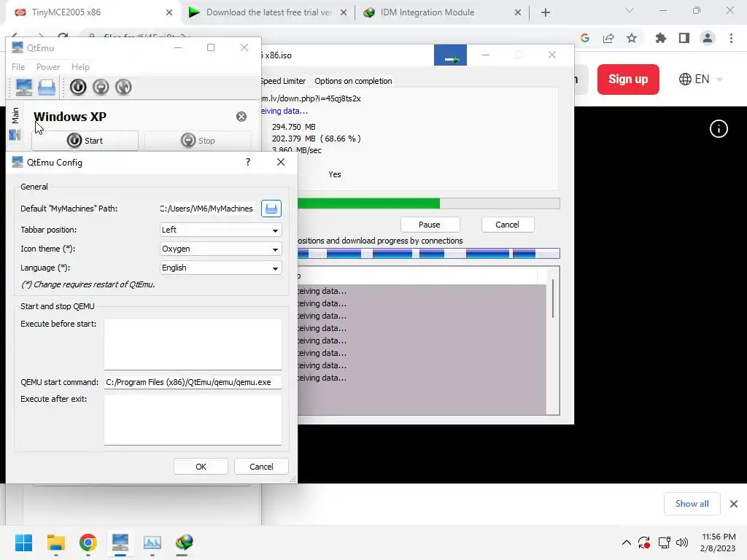This screenshot has height=560, width=747.
Task: Open the Windows Start menu
Action: pyautogui.click(x=24, y=542)
